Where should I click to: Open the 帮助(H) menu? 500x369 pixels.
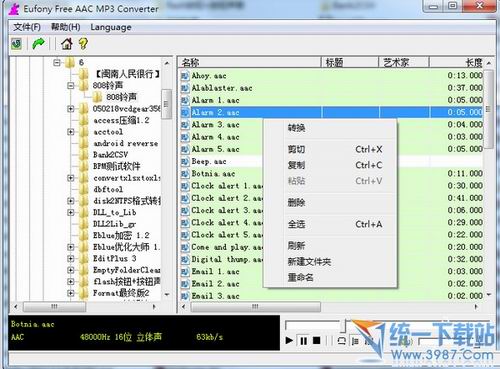[65, 27]
